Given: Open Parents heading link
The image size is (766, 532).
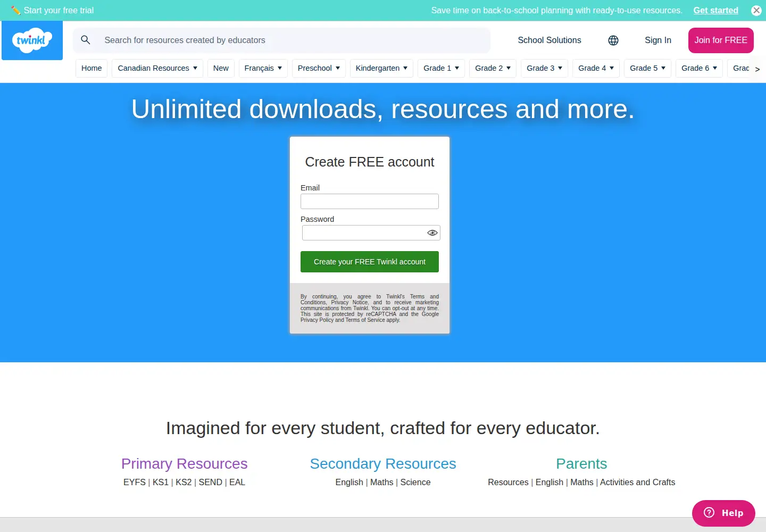Looking at the screenshot, I should pos(581,464).
